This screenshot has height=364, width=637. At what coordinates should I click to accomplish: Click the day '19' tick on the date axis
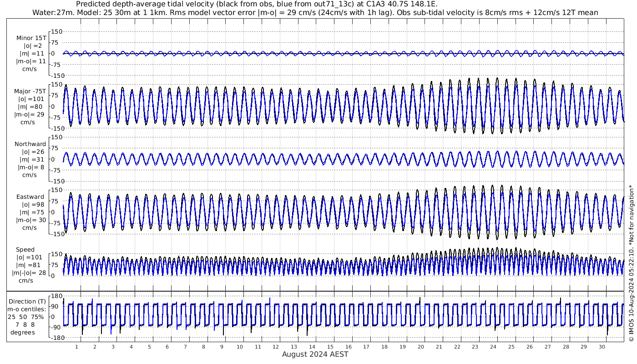coord(403,347)
